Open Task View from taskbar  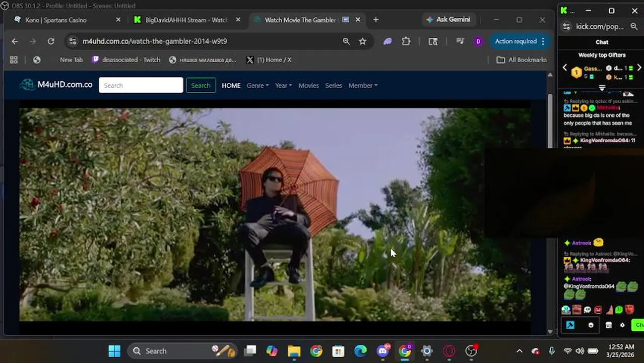[x=250, y=351]
